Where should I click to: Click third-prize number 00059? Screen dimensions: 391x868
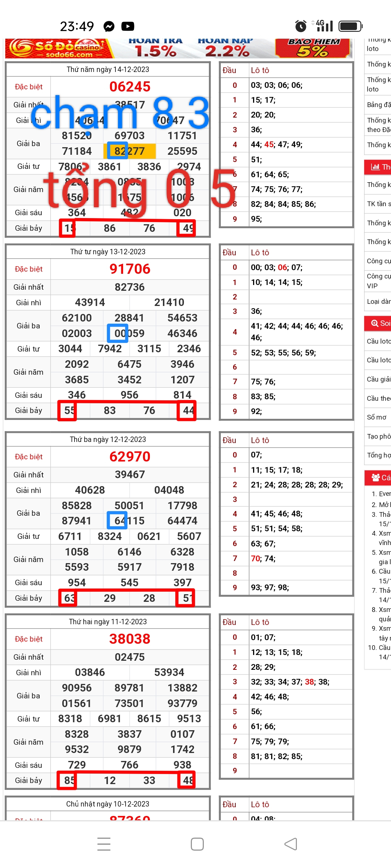pyautogui.click(x=130, y=333)
